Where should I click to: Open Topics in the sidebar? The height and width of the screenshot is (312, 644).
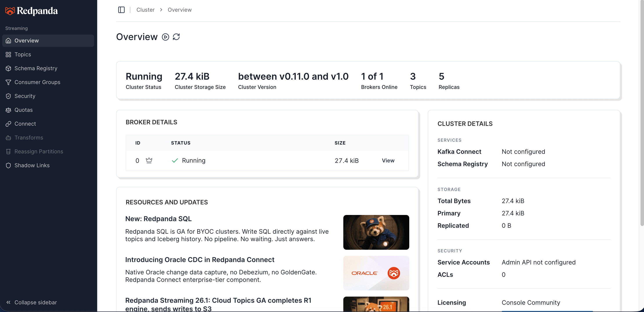point(48,55)
